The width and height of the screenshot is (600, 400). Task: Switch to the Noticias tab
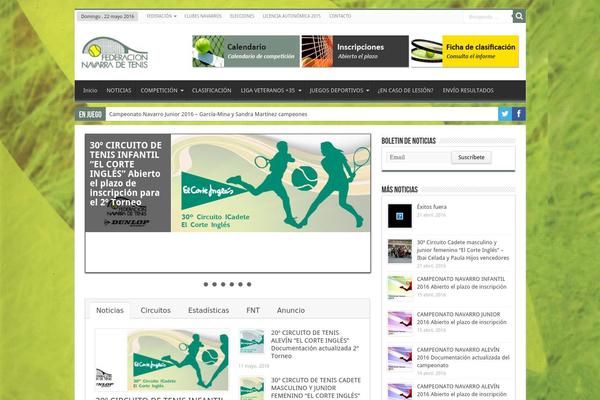[110, 310]
